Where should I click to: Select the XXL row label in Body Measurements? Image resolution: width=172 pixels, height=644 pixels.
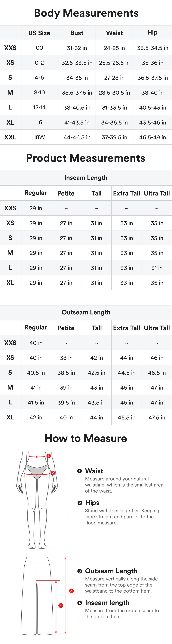(x=10, y=137)
